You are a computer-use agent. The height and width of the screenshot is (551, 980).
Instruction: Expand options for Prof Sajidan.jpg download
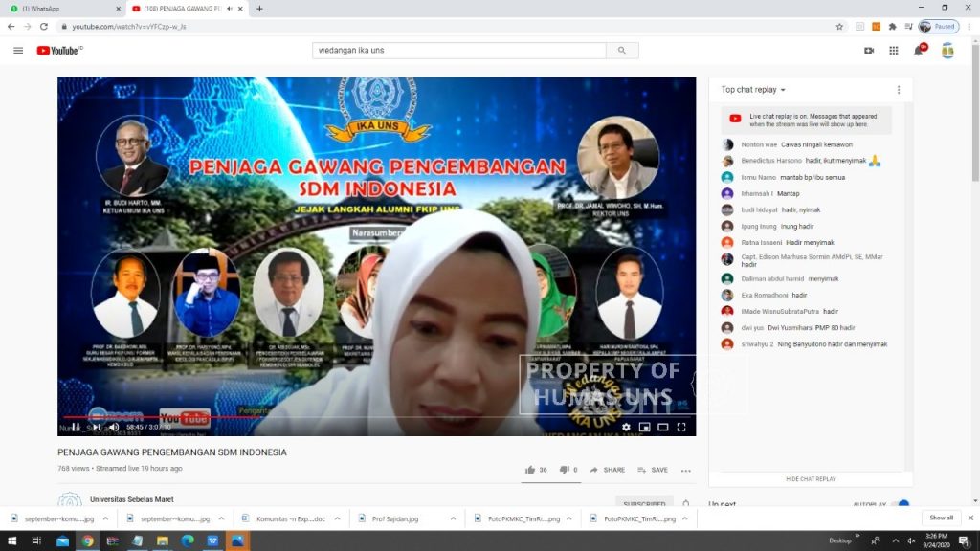(x=453, y=518)
